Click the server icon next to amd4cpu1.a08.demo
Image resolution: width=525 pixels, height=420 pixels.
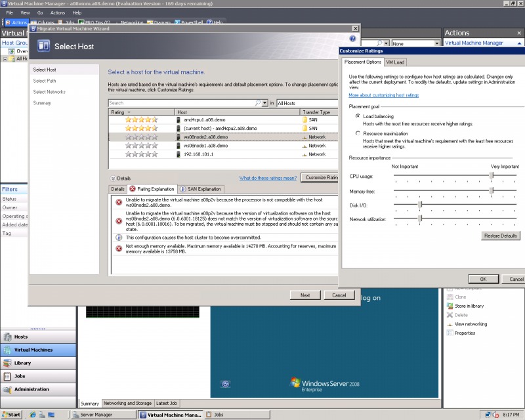(x=178, y=119)
